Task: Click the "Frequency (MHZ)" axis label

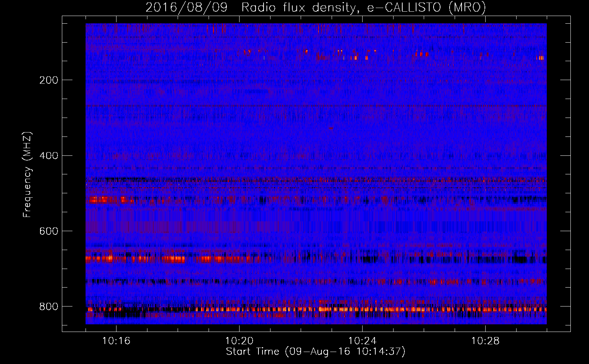Action: [x=27, y=175]
